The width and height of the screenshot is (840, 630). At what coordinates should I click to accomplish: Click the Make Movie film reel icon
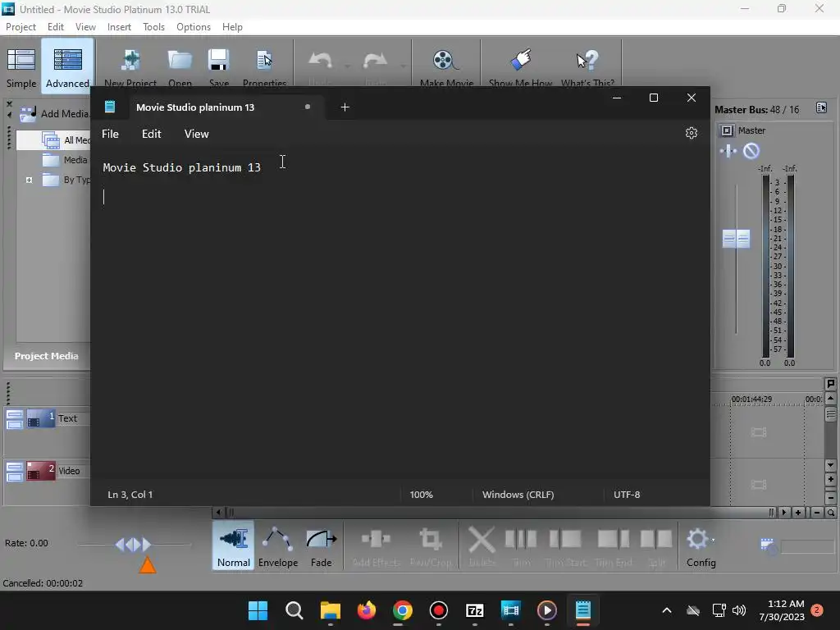coord(445,61)
